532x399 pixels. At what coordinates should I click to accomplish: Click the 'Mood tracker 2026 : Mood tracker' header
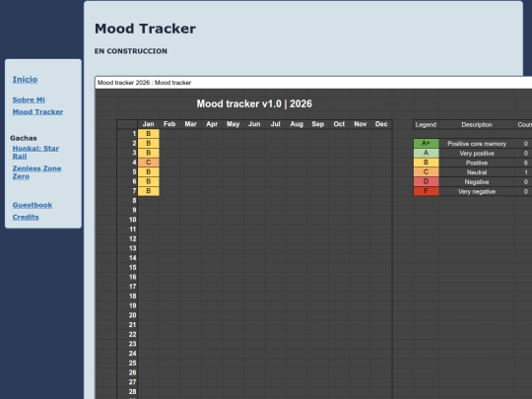[x=144, y=83]
